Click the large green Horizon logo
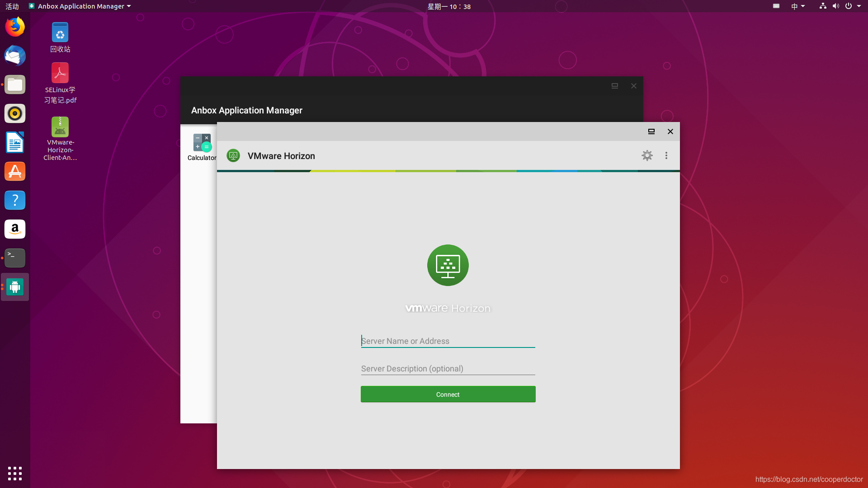Viewport: 868px width, 488px height. [x=448, y=265]
